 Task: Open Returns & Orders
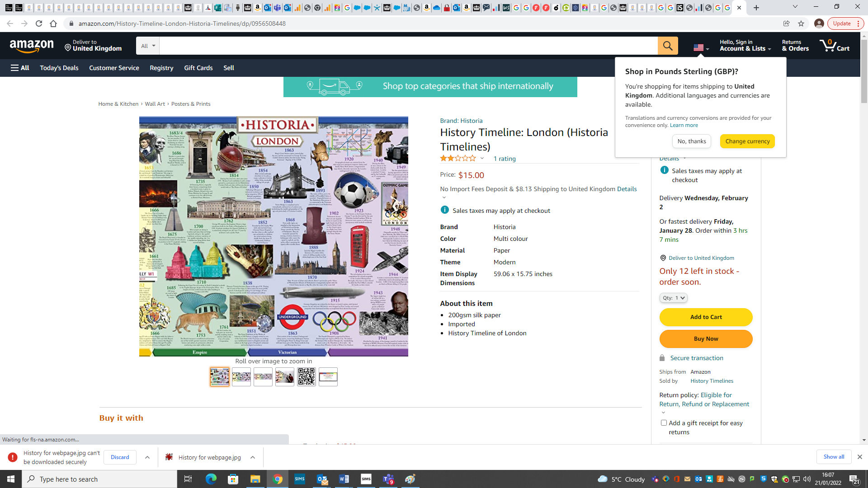click(x=795, y=45)
